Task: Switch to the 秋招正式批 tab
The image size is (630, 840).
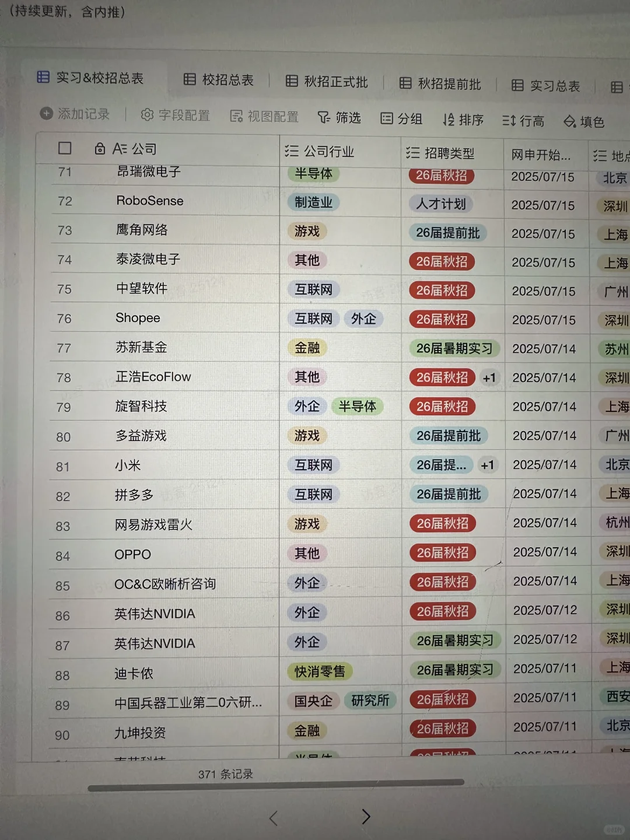Action: click(326, 82)
